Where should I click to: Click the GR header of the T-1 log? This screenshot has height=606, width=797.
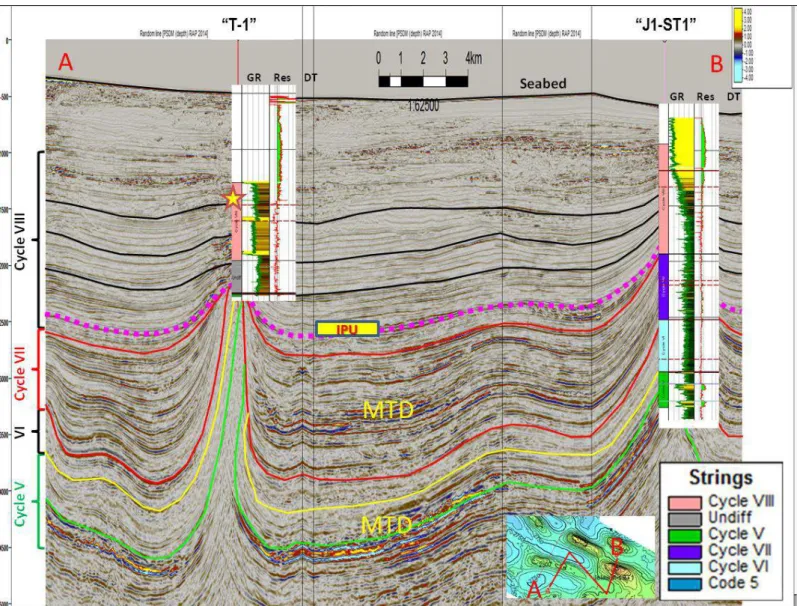(254, 77)
